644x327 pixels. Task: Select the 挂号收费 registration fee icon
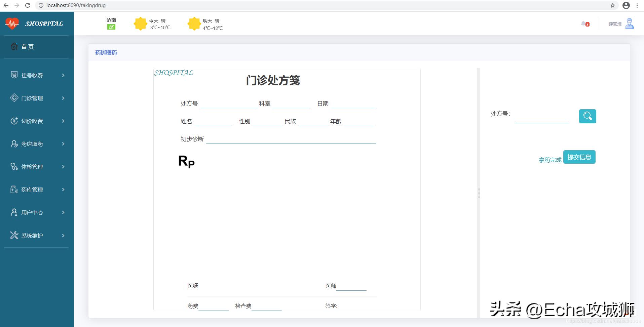coord(14,75)
